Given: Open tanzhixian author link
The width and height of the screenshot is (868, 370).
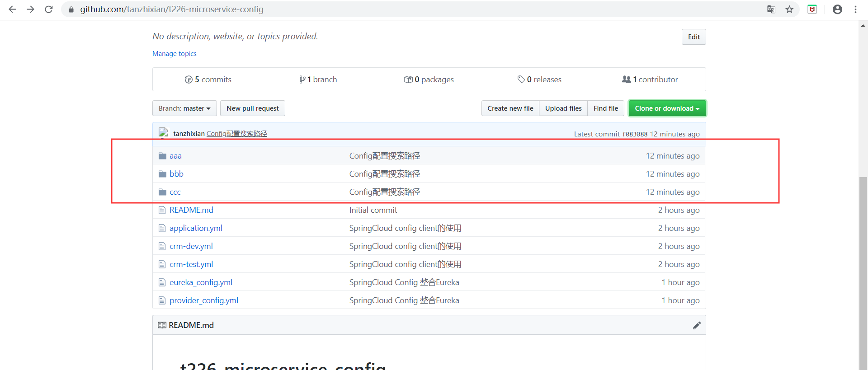Looking at the screenshot, I should [x=189, y=134].
